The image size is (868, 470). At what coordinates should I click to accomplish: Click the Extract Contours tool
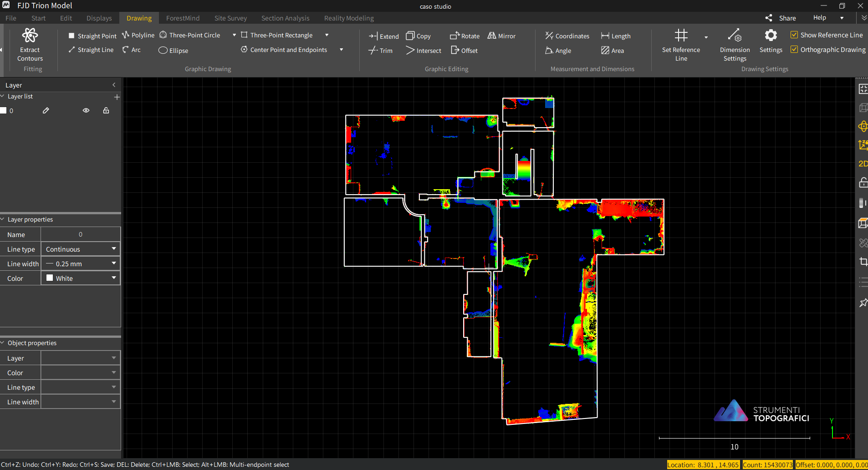30,44
